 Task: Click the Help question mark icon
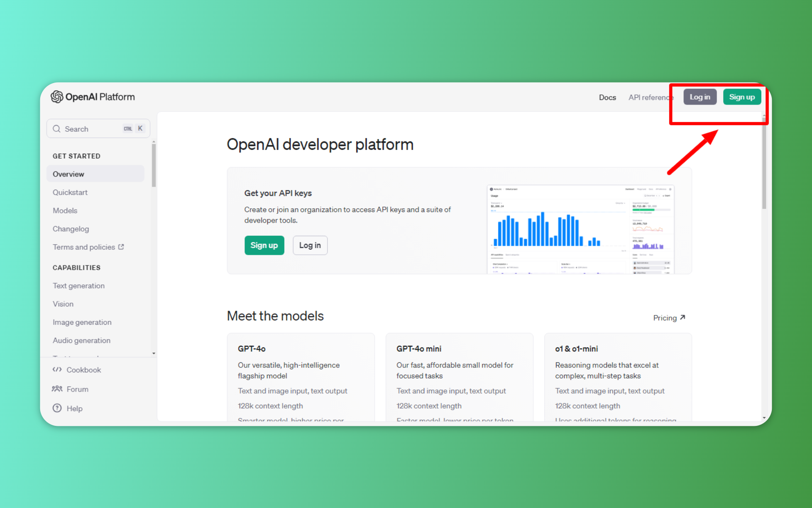coord(57,408)
